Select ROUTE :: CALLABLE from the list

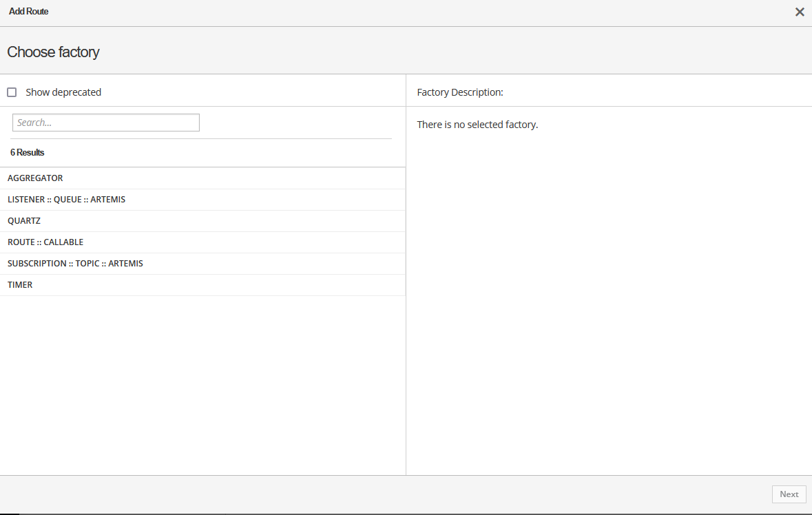point(45,242)
